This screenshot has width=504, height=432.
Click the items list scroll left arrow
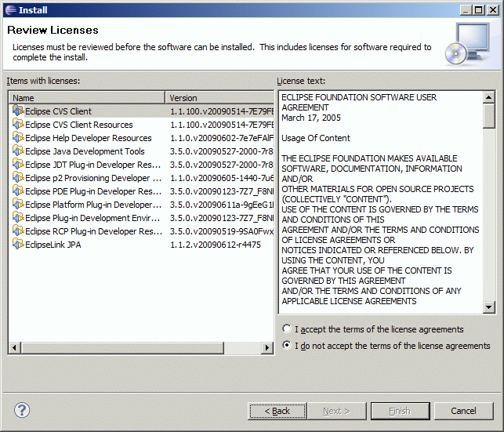(x=15, y=347)
